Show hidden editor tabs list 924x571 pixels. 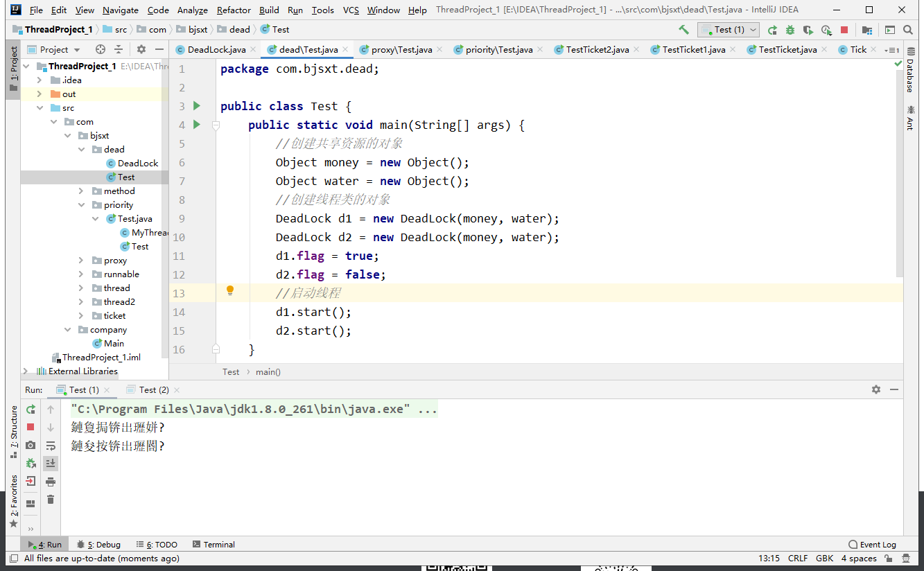pos(891,50)
